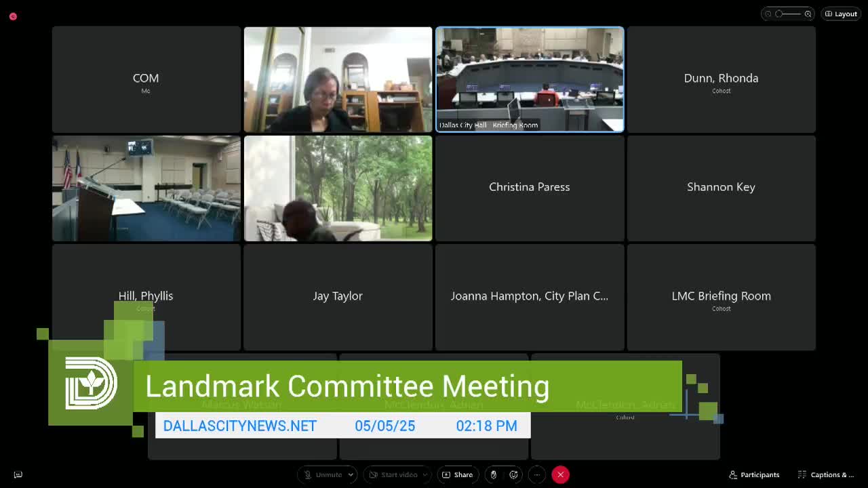Click the zoom-in magnifier icon
The width and height of the screenshot is (868, 488).
pos(808,14)
